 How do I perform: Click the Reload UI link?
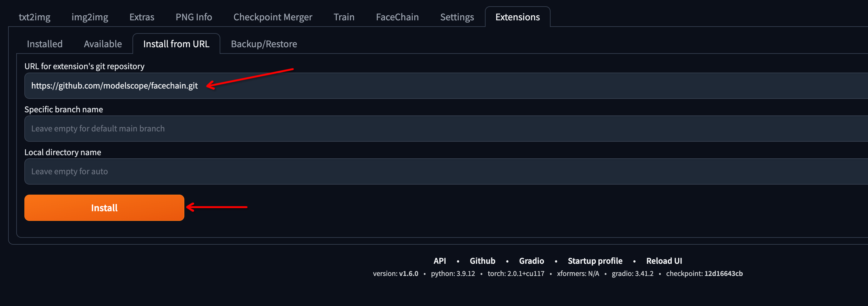point(664,261)
